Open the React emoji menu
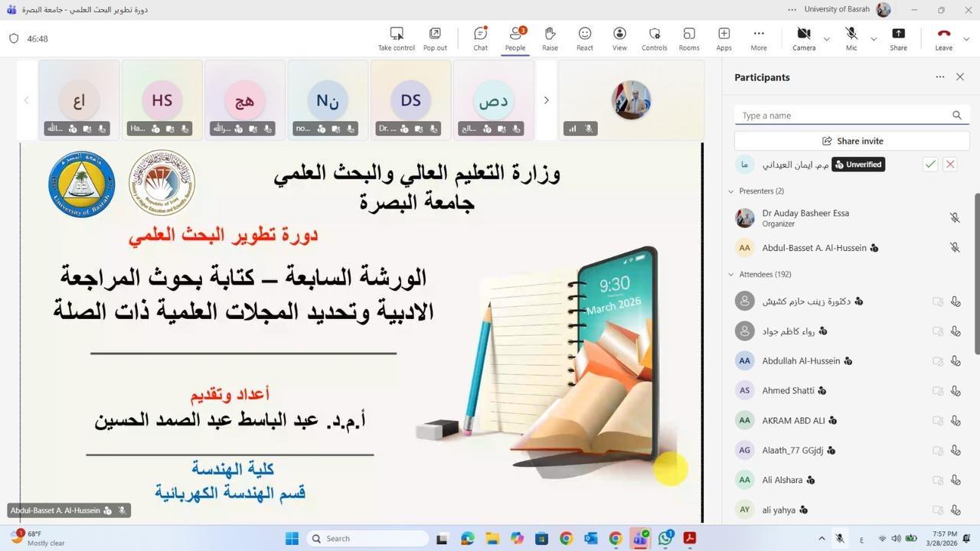 tap(585, 38)
